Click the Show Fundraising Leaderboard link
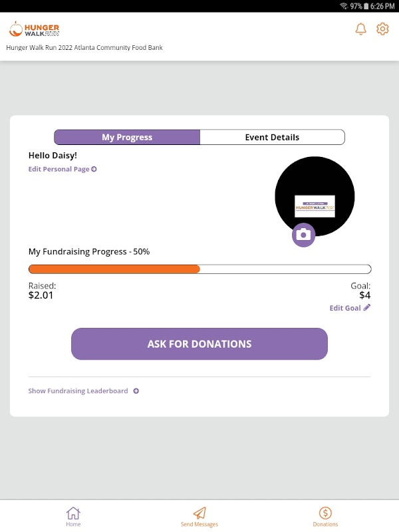 click(78, 391)
